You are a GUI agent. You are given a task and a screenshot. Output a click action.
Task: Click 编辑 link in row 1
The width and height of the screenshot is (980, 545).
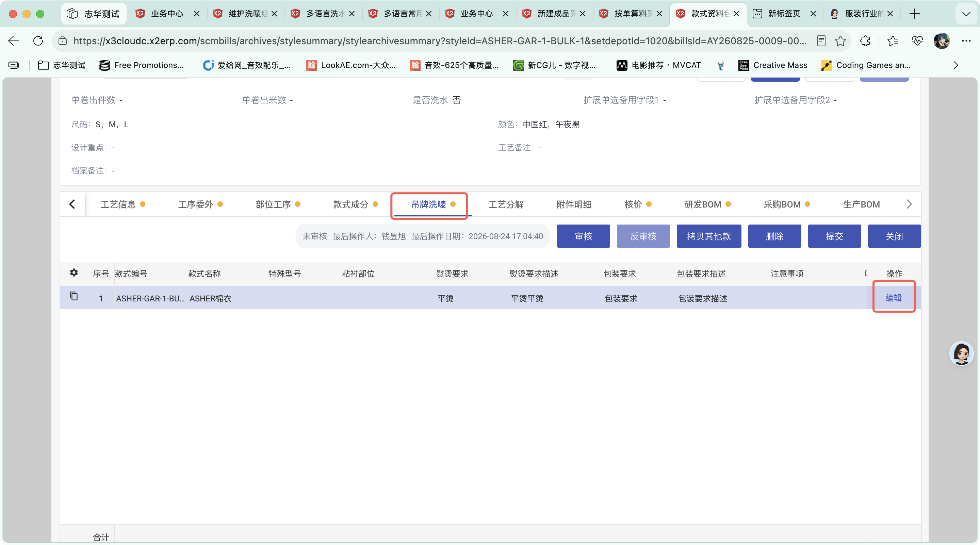(x=894, y=297)
